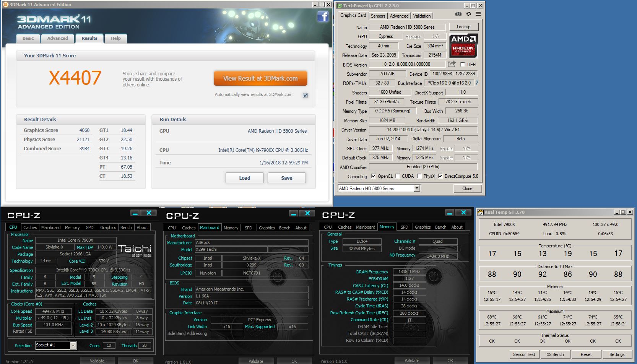This screenshot has width=637, height=364.
Task: Click the DRAM Frequency value 1818.1 MHz
Action: click(x=409, y=271)
